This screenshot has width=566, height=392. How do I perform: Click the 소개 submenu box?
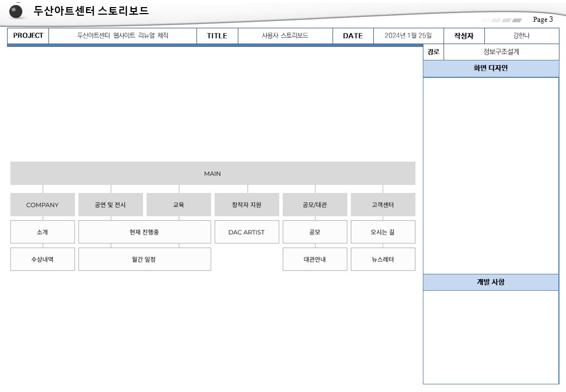42,232
